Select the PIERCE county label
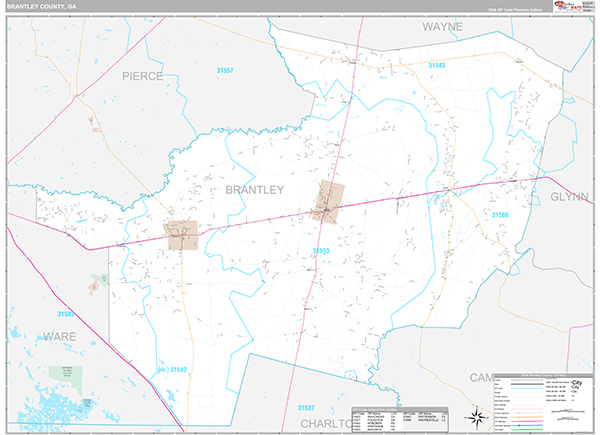The height and width of the screenshot is (435, 600). tap(142, 76)
